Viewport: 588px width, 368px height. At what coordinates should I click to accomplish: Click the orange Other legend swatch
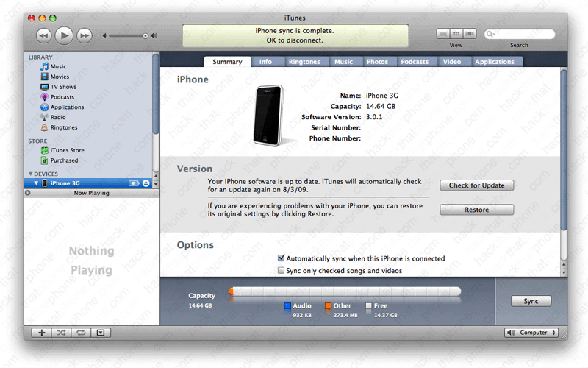pos(328,306)
